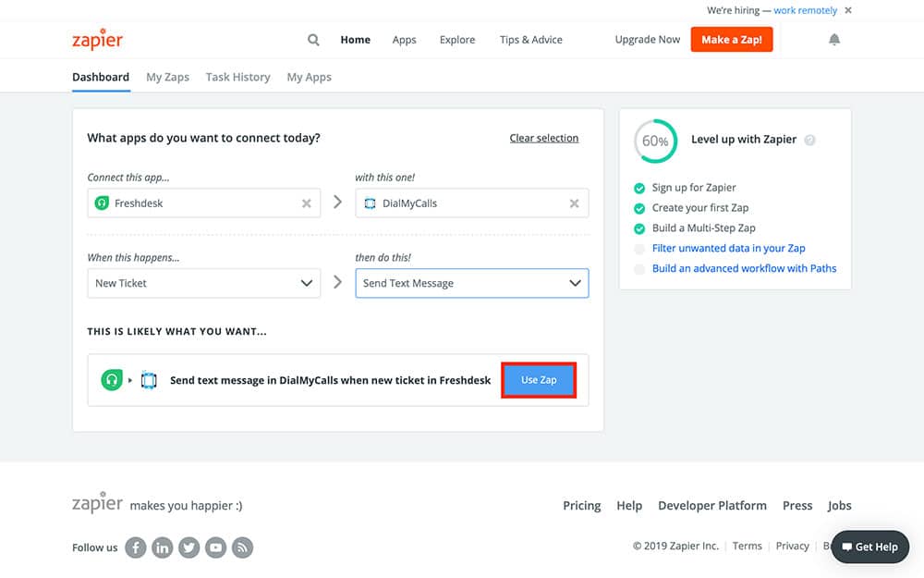Click the Level up help question icon
The width and height of the screenshot is (924, 578).
click(x=810, y=141)
